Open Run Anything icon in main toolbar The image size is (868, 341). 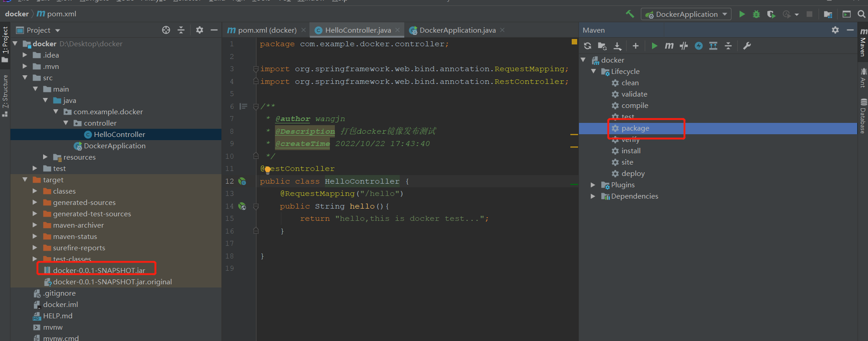847,14
